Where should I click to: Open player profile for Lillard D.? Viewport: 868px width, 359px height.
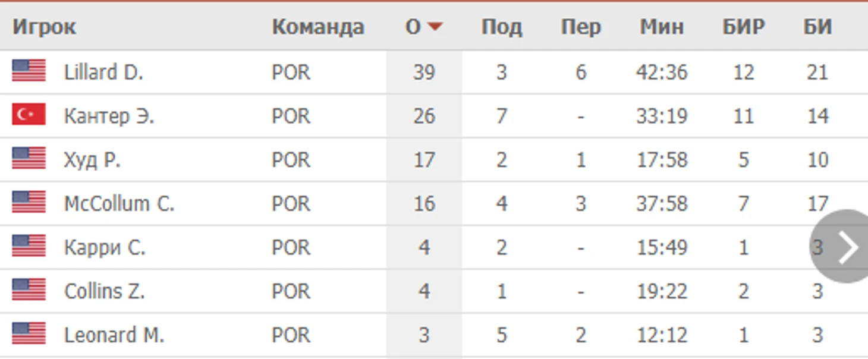coord(103,72)
